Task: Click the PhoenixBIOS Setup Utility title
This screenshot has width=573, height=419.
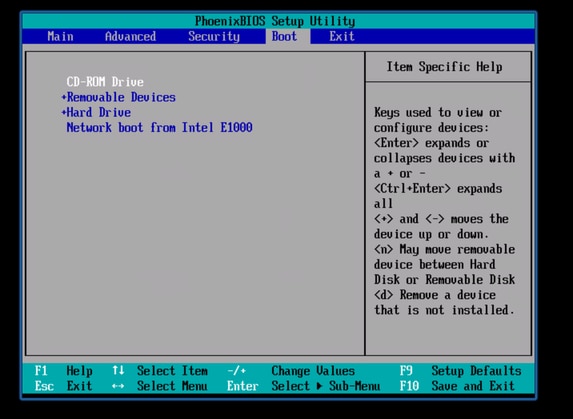Action: click(275, 21)
